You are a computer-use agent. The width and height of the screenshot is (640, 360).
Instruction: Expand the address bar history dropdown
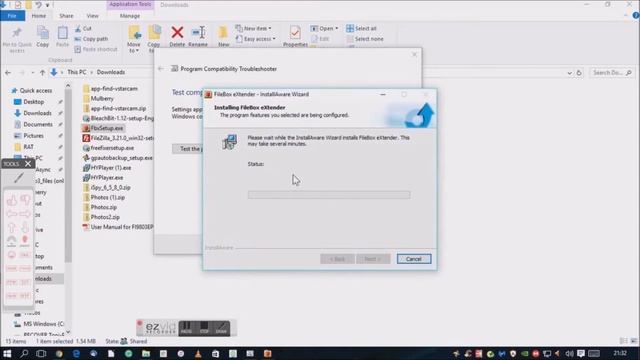569,73
